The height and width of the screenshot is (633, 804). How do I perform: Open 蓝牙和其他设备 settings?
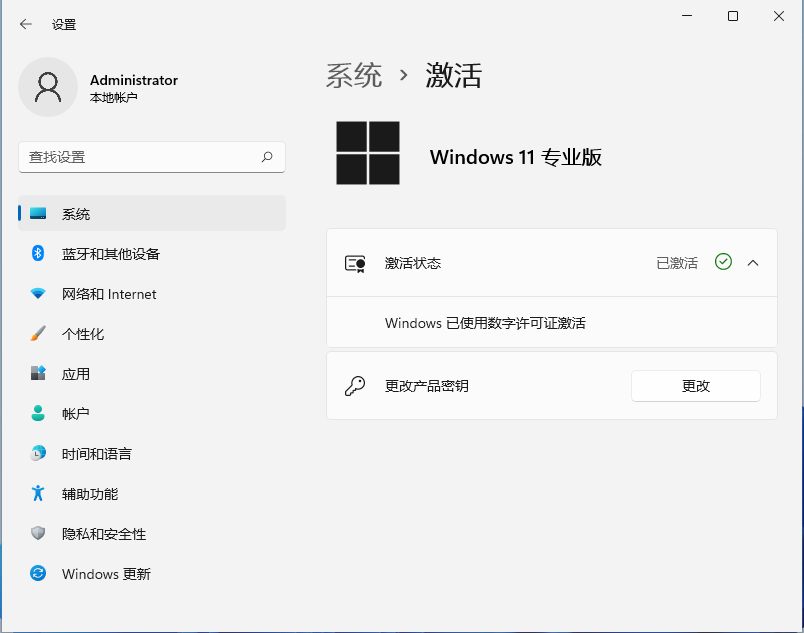pyautogui.click(x=152, y=253)
